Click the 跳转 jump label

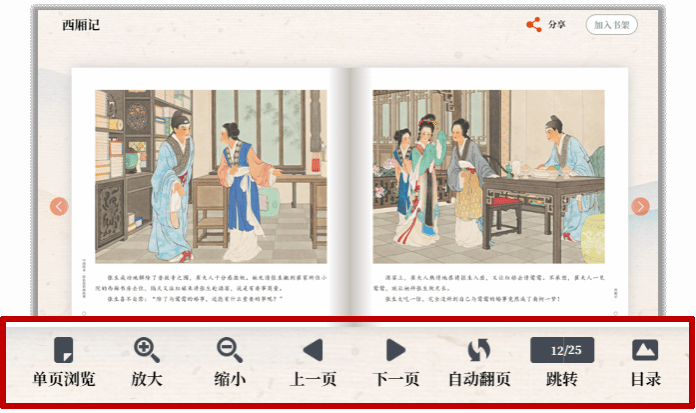(562, 380)
